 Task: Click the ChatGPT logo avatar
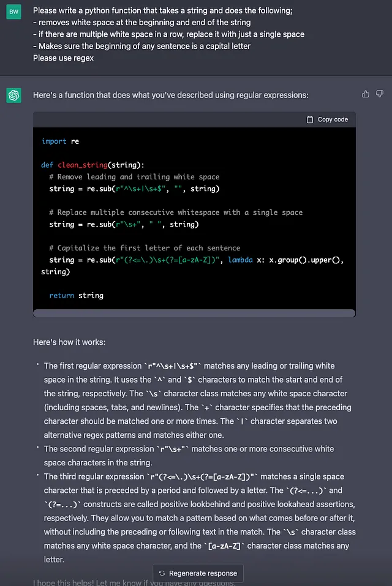(14, 96)
